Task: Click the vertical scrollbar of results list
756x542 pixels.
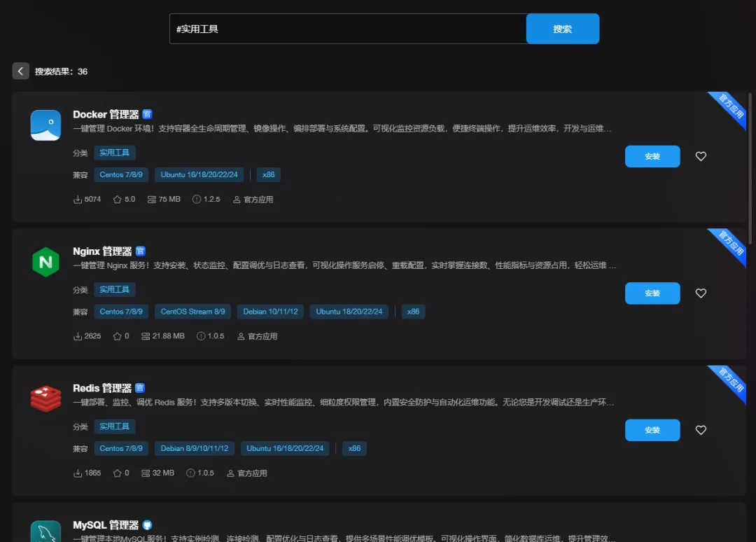Action: [x=750, y=169]
